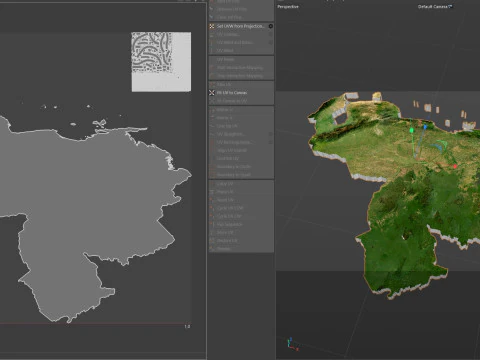Screen dimensions: 480x360
Task: Select Fit Canvas to UV command
Action: coord(241,101)
